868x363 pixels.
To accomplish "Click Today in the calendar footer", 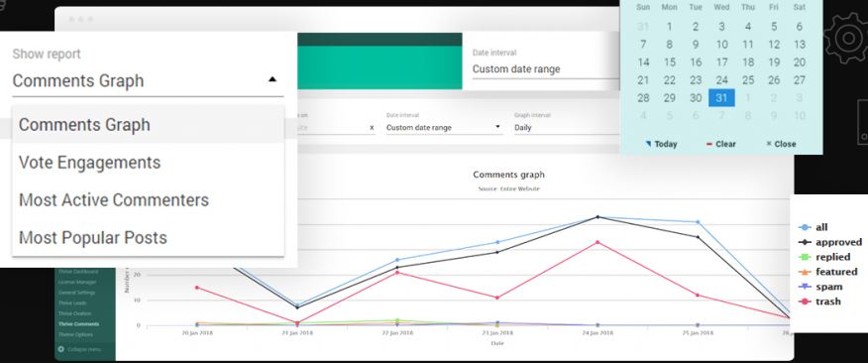I will point(662,144).
